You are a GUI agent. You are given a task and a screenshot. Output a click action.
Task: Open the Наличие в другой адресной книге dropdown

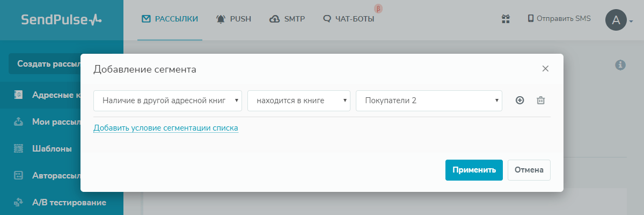pos(167,101)
